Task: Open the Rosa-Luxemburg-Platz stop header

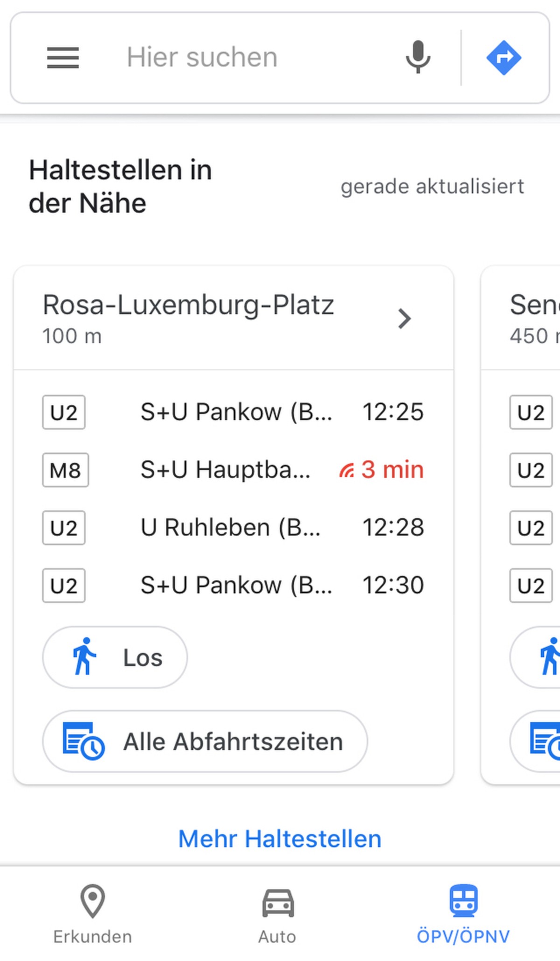Action: tap(234, 318)
